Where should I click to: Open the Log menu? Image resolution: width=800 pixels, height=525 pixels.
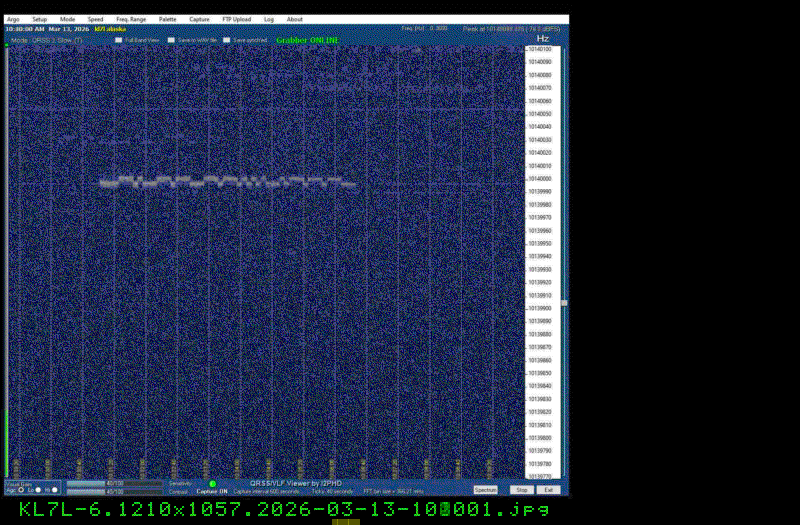pos(269,19)
